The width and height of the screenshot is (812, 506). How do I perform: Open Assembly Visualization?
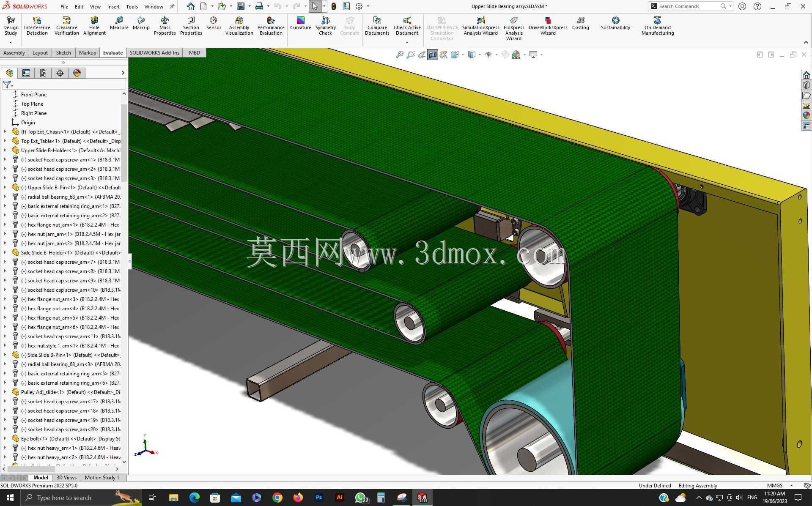coord(239,26)
